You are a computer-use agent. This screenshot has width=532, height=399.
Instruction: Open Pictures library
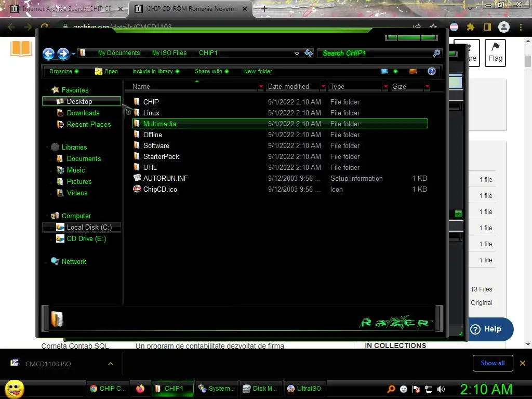tap(79, 181)
